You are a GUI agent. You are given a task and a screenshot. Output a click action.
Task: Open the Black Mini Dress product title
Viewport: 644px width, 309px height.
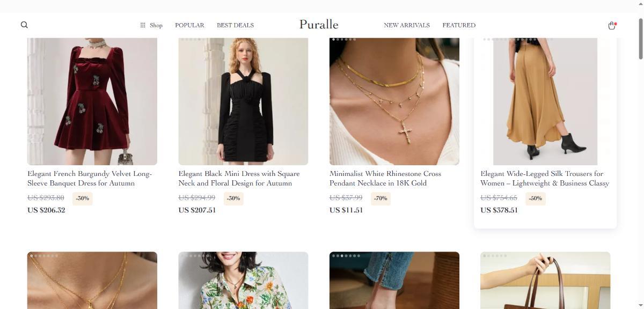(x=239, y=179)
